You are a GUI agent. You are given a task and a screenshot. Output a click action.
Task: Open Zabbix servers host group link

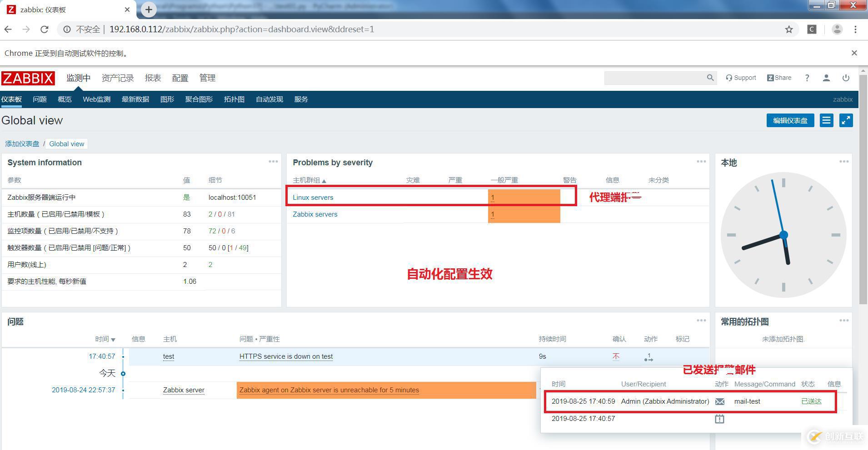click(315, 214)
